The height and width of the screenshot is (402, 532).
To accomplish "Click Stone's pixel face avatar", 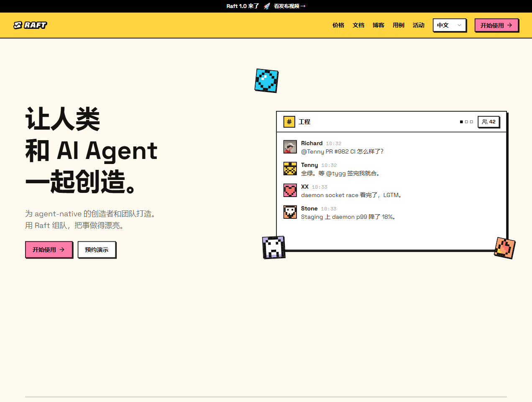I will tap(290, 212).
